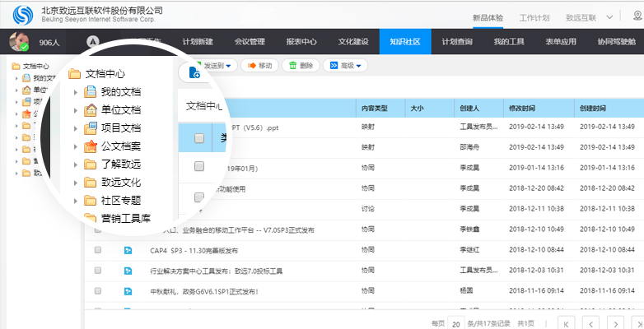Viewport: 644px width, 329px height.
Task: Go to the next page of records
Action: coord(614,322)
